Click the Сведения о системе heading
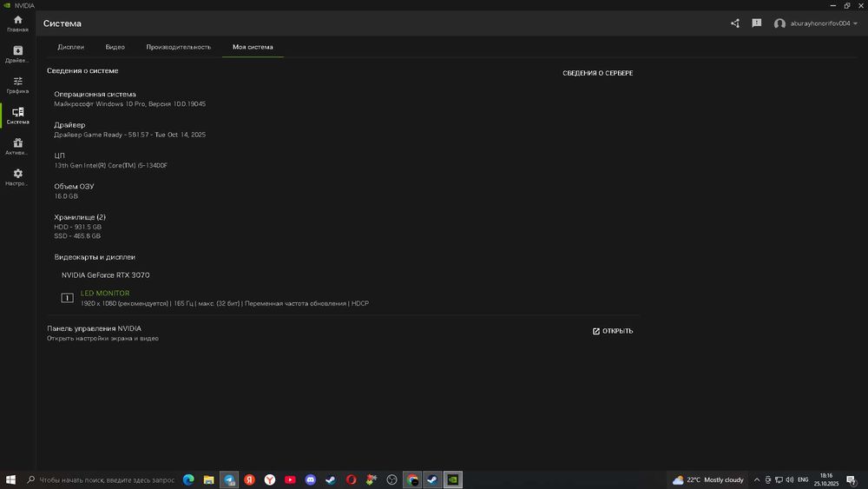The width and height of the screenshot is (868, 489). pos(82,71)
